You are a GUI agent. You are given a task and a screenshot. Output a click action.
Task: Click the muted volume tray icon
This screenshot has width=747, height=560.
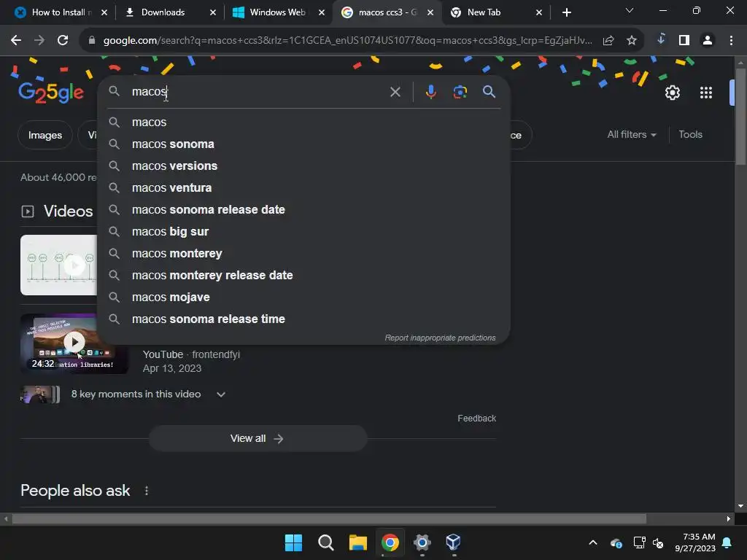click(658, 542)
